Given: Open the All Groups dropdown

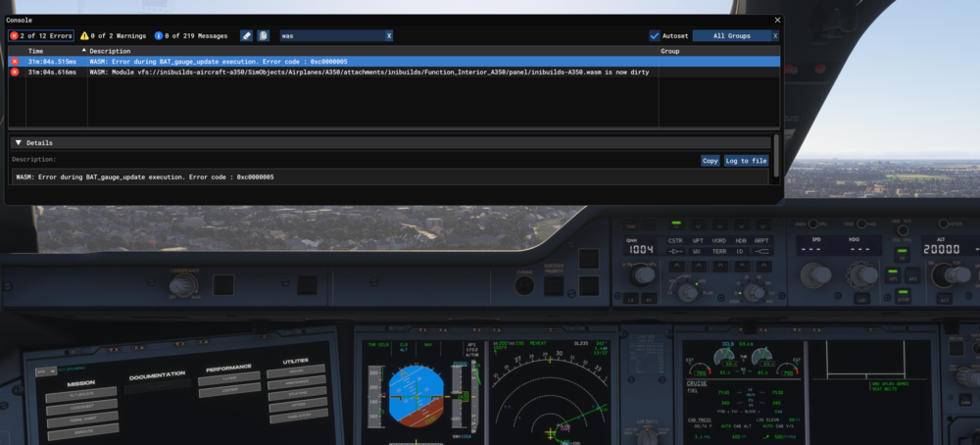Looking at the screenshot, I should click(x=731, y=35).
